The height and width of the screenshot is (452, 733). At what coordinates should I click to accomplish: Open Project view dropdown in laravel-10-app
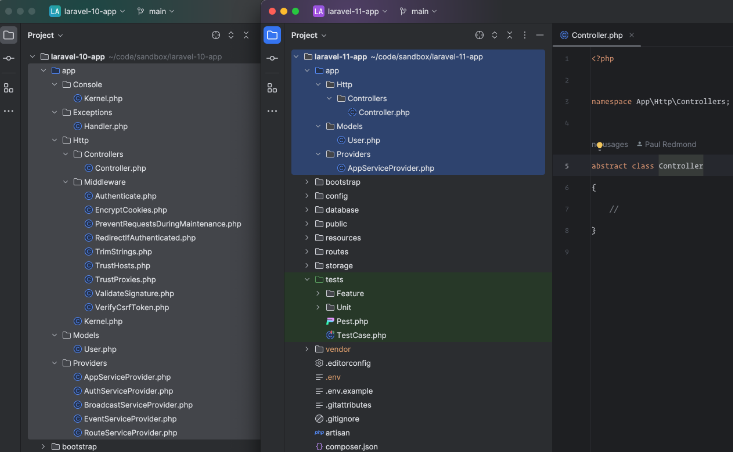[x=45, y=35]
